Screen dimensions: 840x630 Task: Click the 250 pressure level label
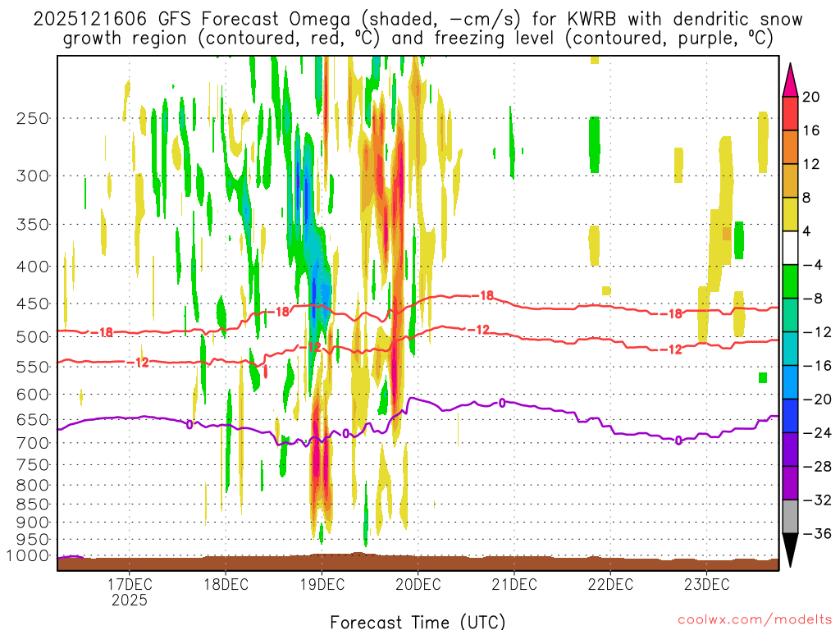(x=33, y=118)
